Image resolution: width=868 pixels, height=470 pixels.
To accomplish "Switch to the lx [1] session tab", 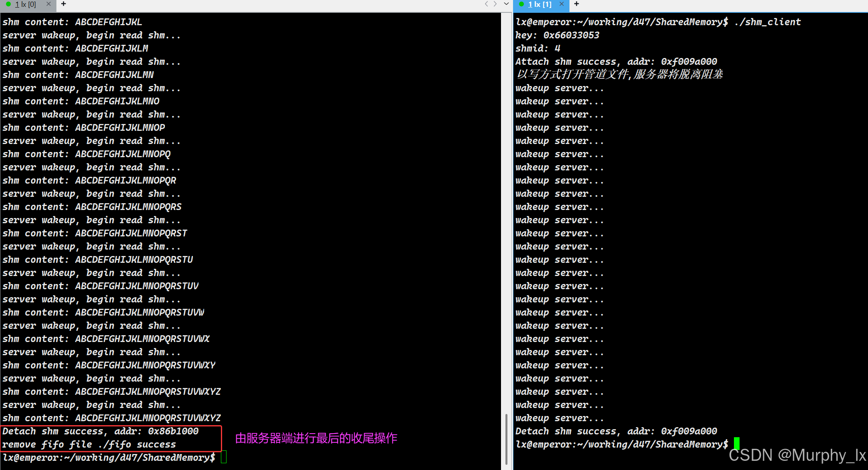I will (x=540, y=4).
